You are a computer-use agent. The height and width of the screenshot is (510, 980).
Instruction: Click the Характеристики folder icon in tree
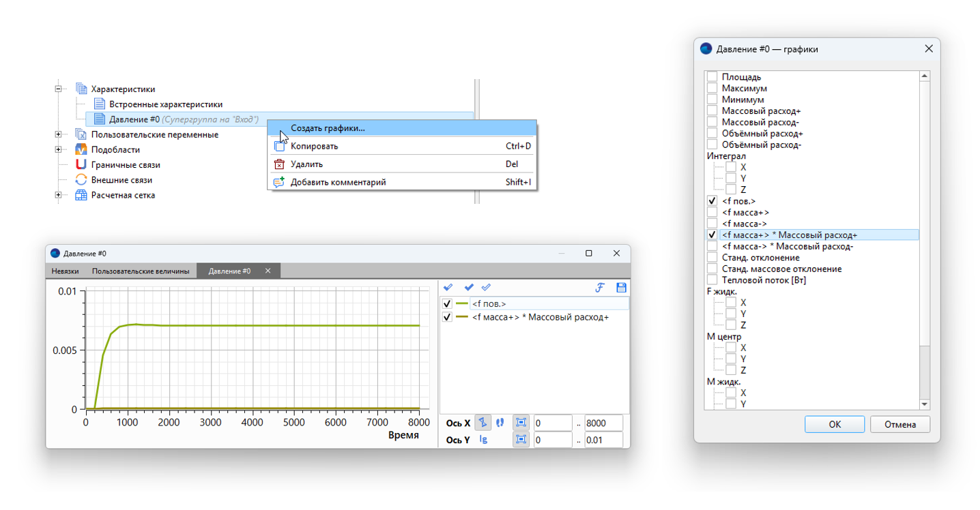click(x=81, y=89)
